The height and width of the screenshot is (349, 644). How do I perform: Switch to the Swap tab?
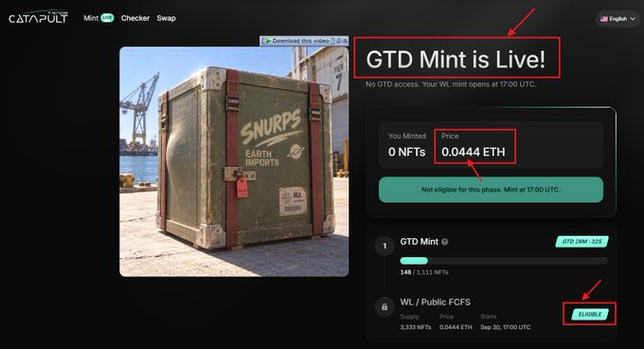click(x=166, y=18)
